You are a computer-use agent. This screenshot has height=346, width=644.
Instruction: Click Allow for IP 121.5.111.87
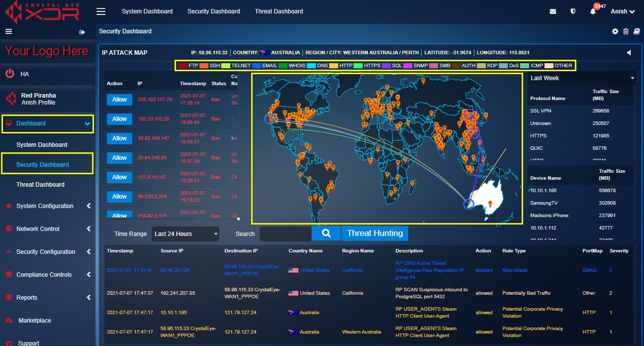pyautogui.click(x=119, y=177)
